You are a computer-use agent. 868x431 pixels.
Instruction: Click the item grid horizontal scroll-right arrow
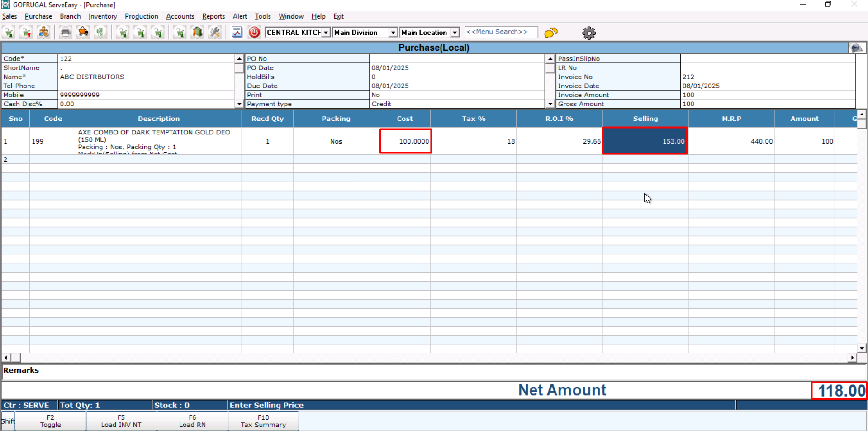[853, 358]
